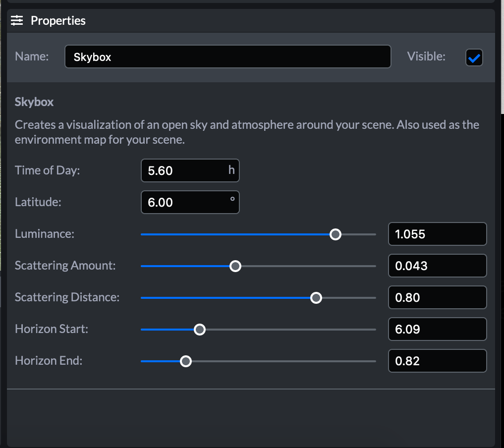Click the Time of Day hour unit label
The height and width of the screenshot is (448, 504).
pyautogui.click(x=231, y=170)
